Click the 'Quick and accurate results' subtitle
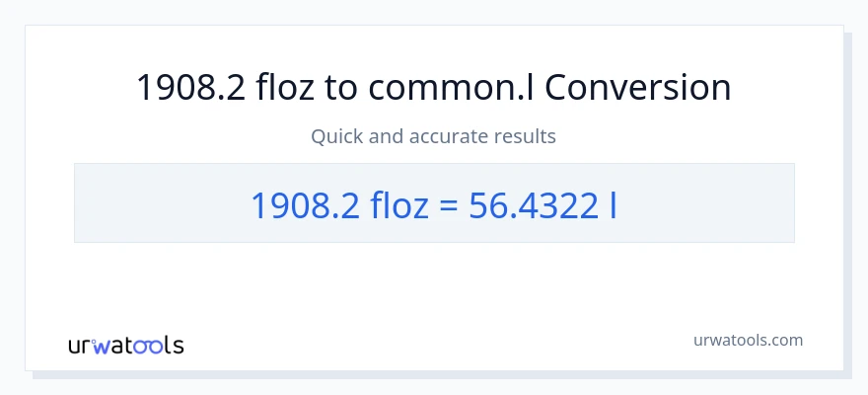This screenshot has width=868, height=395. (433, 136)
